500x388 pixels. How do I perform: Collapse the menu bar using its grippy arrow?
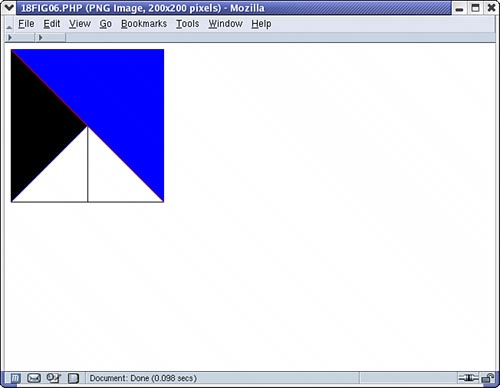point(9,25)
